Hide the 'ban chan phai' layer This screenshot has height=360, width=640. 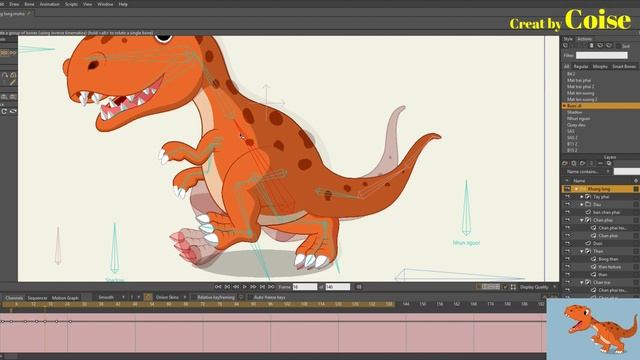(x=567, y=212)
